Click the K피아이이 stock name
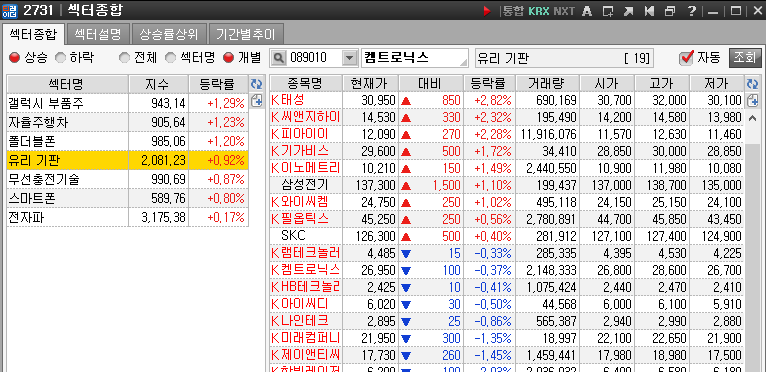The height and width of the screenshot is (372, 766). pos(300,134)
